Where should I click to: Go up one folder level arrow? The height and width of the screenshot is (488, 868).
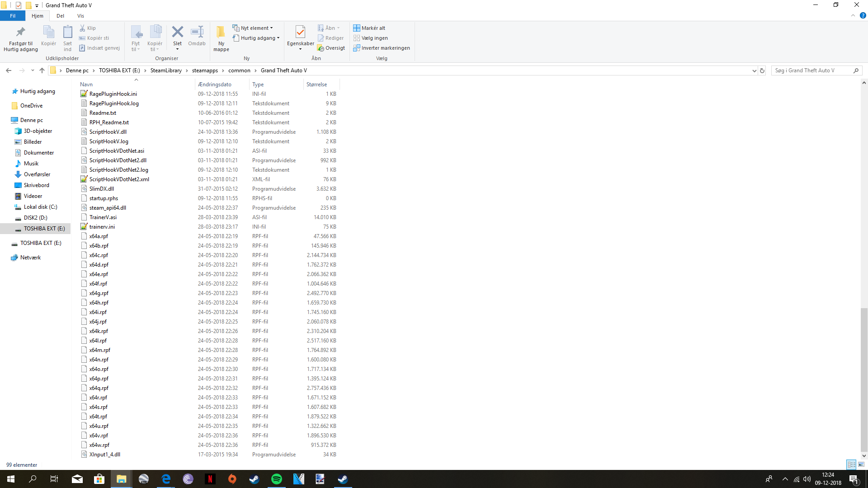42,70
